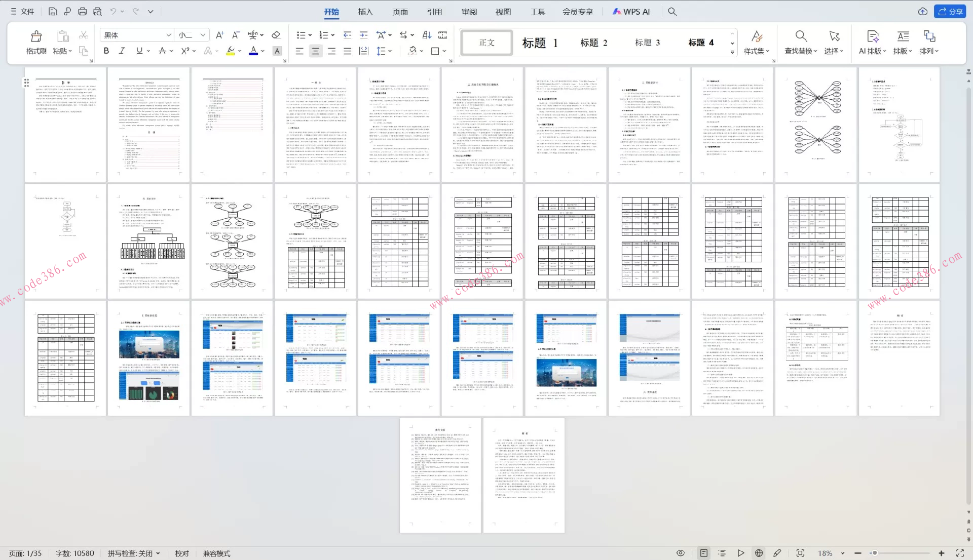Click the search magnifier icon in the tab bar

click(x=672, y=11)
